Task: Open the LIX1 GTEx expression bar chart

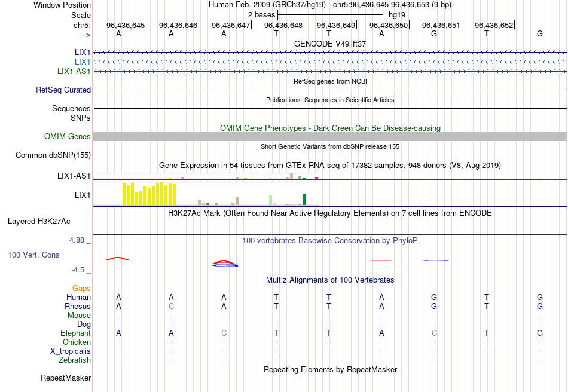Action: pyautogui.click(x=206, y=194)
